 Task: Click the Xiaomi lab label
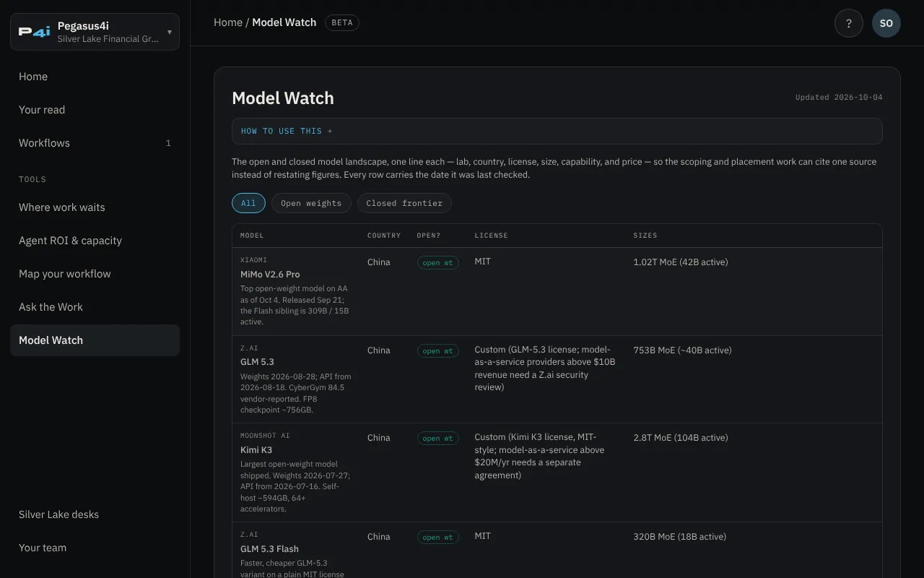point(253,260)
